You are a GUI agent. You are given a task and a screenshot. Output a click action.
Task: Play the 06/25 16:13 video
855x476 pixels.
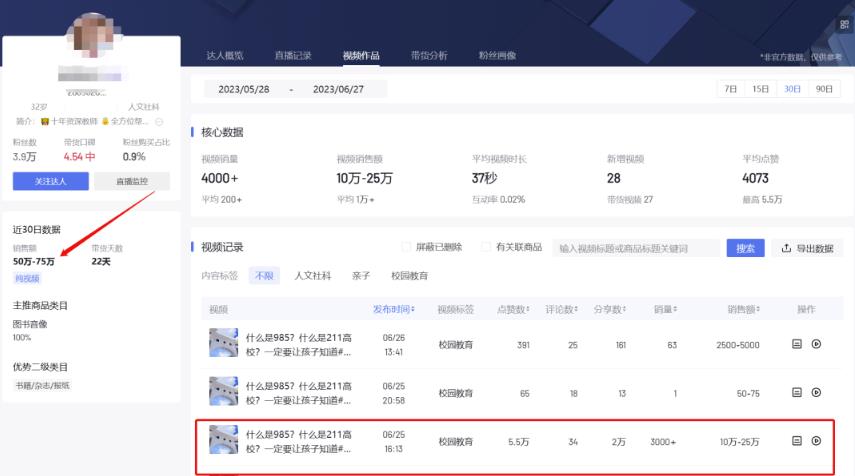pyautogui.click(x=816, y=440)
